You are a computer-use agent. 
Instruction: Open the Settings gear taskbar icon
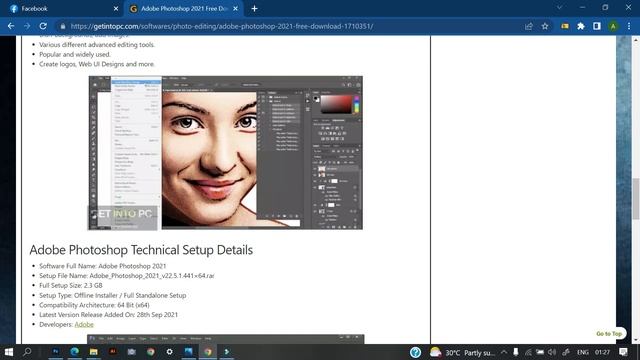[169, 351]
